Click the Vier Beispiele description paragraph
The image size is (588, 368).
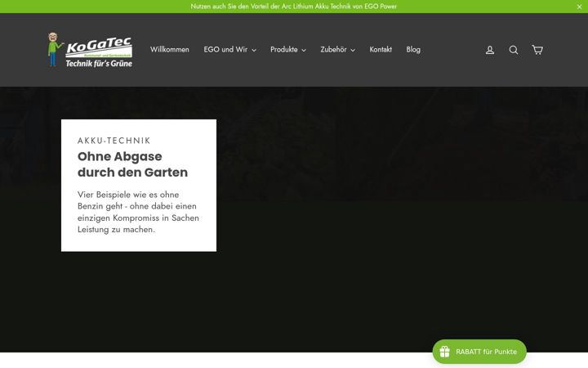[138, 212]
